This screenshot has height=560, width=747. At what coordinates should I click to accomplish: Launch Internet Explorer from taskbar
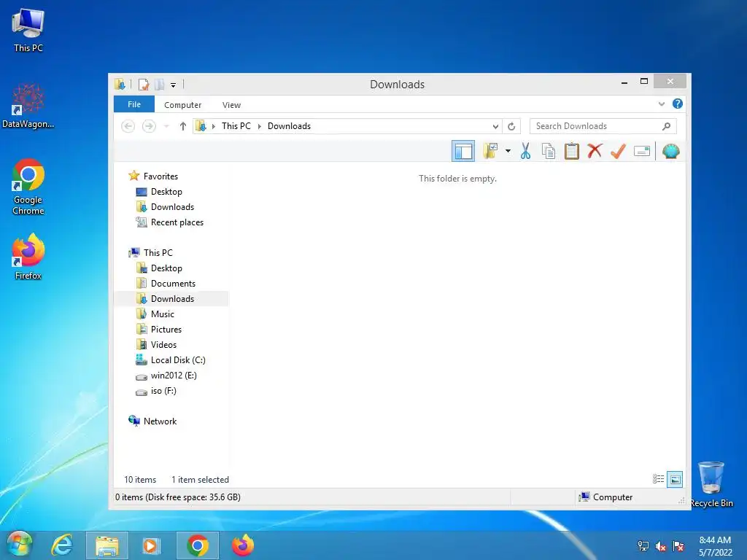coord(63,545)
